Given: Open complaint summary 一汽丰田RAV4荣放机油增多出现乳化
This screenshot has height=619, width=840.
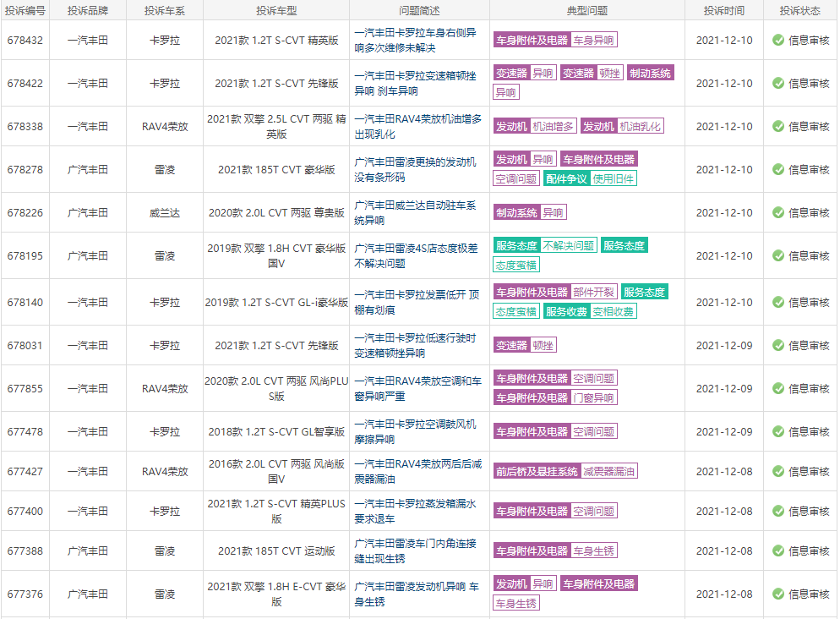Looking at the screenshot, I should (417, 127).
